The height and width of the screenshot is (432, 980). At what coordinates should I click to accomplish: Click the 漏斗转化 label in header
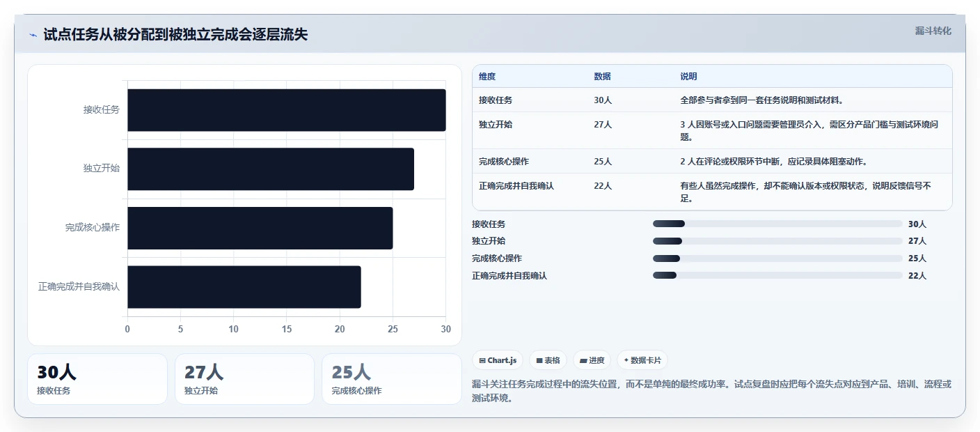coord(933,31)
